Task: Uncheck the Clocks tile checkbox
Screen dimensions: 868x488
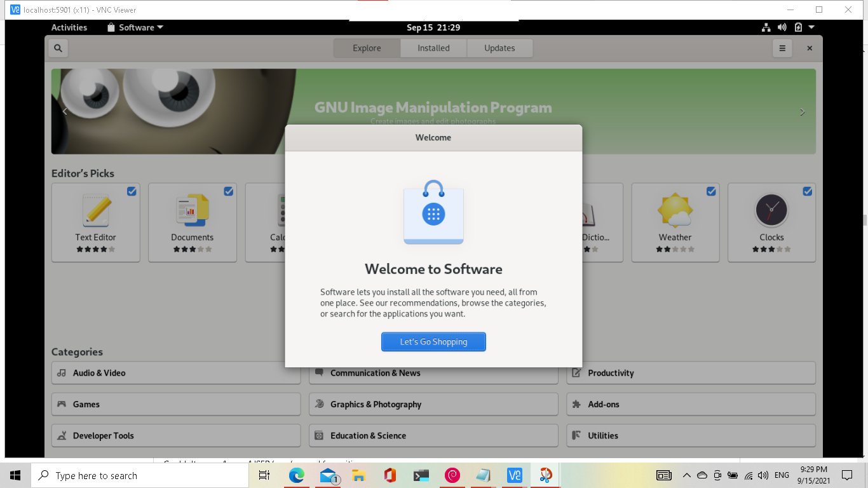Action: [x=807, y=191]
